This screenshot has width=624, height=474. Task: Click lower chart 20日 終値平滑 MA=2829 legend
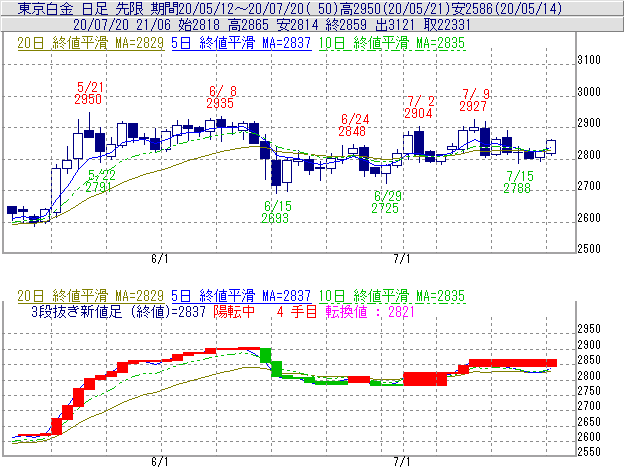pos(90,296)
